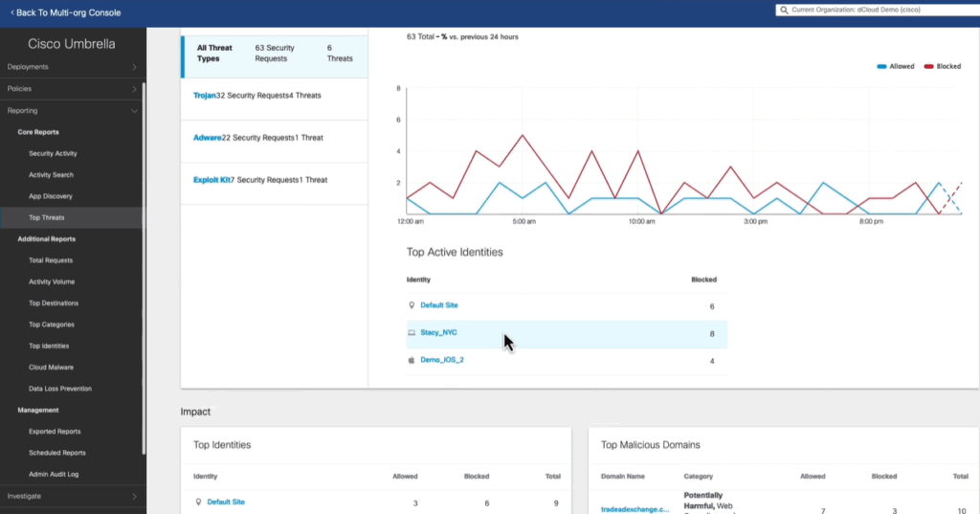Click the Management section heading

coord(38,411)
